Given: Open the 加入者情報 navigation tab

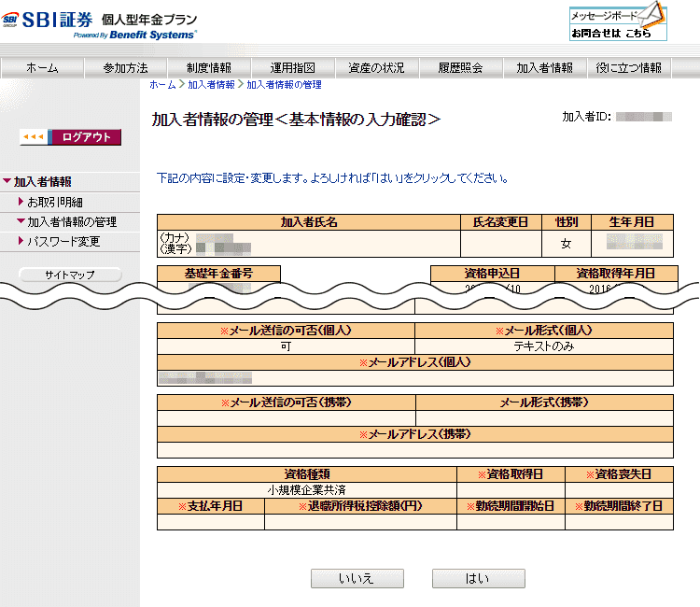Looking at the screenshot, I should [x=544, y=68].
